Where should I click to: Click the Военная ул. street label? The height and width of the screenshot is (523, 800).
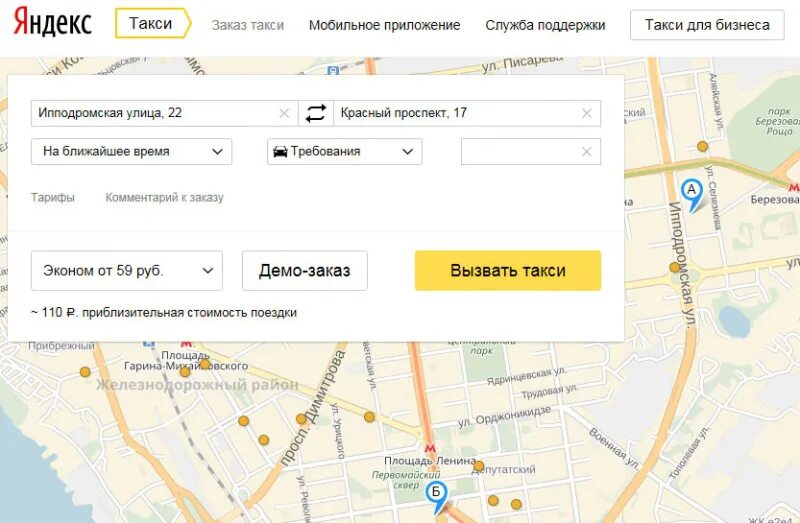pyautogui.click(x=614, y=449)
